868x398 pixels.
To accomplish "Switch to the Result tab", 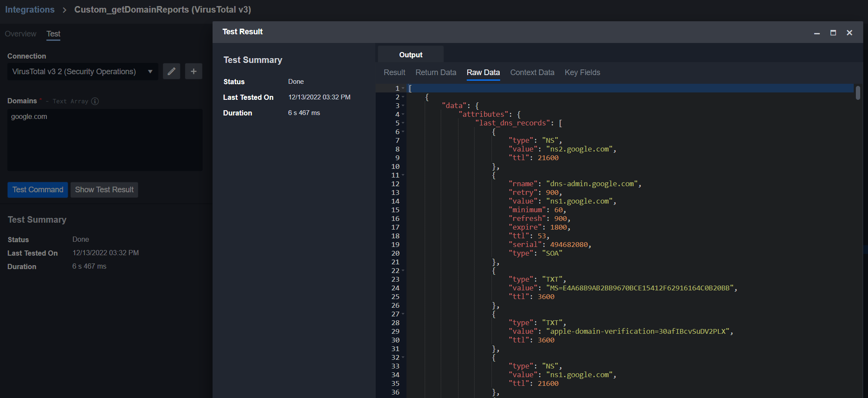I will pos(394,72).
